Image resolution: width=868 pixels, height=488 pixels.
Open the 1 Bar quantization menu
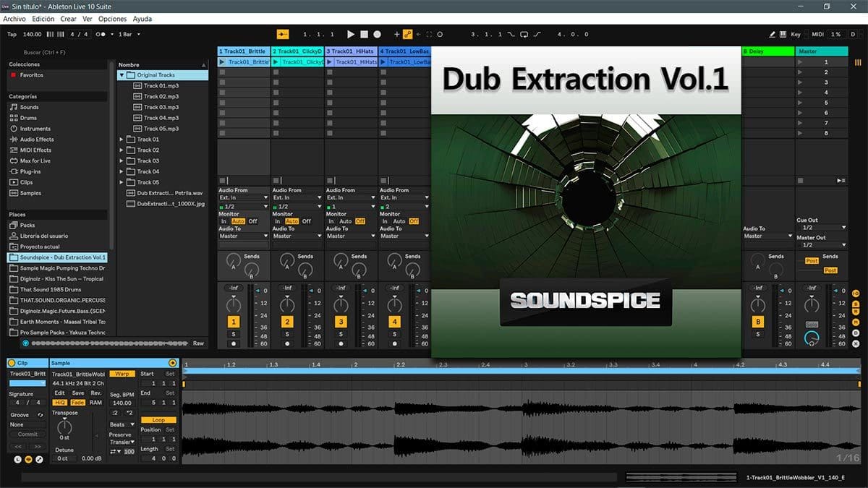tap(129, 34)
